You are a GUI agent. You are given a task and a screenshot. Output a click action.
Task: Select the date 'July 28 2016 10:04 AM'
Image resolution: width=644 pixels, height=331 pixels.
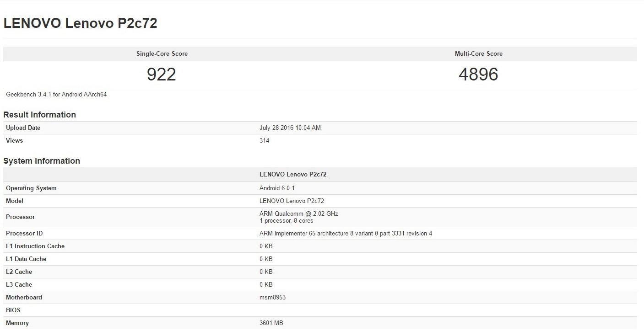click(290, 128)
